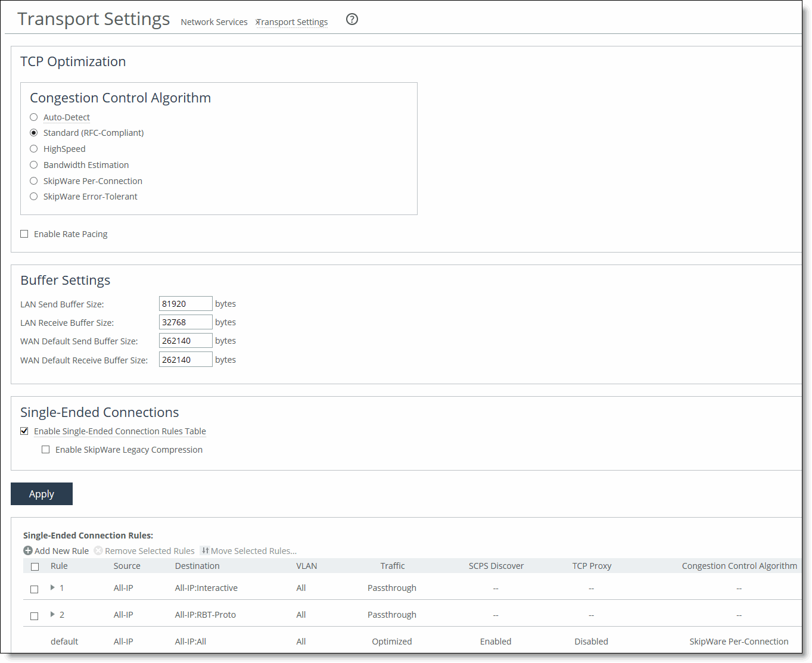Viewport: 812px width, 663px height.
Task: Click the Destination column header
Action: click(x=197, y=566)
